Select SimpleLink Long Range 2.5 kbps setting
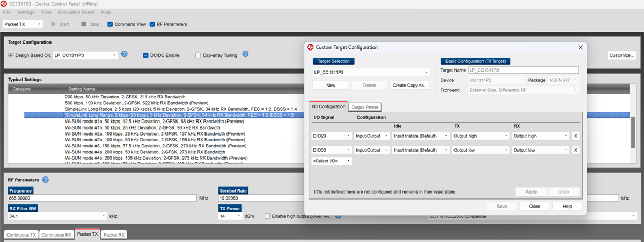 coord(181,109)
